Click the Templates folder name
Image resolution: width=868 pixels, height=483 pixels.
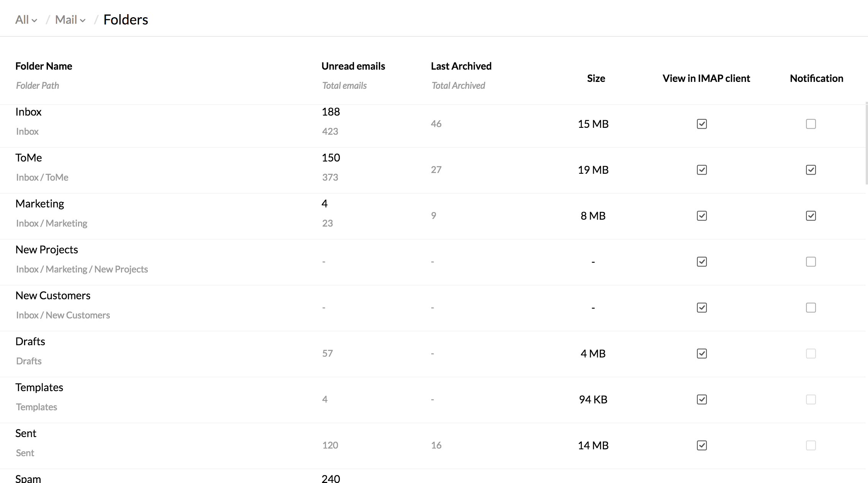(39, 387)
